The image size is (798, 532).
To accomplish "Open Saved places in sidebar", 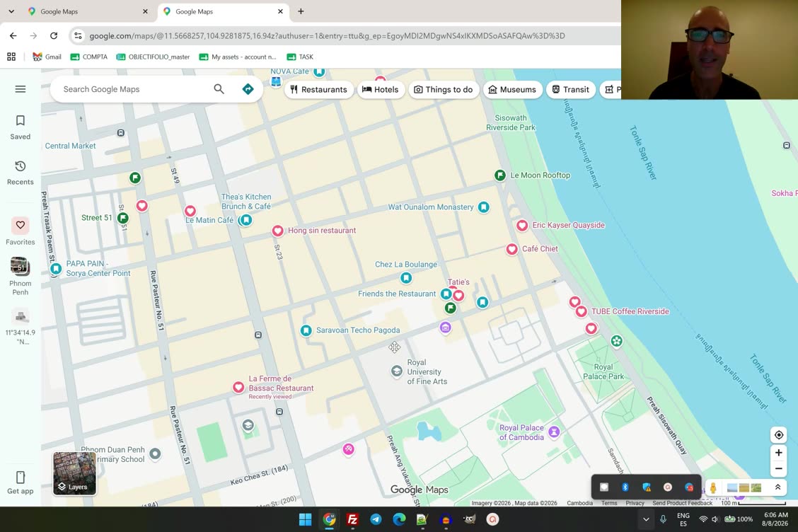I will coord(21,127).
